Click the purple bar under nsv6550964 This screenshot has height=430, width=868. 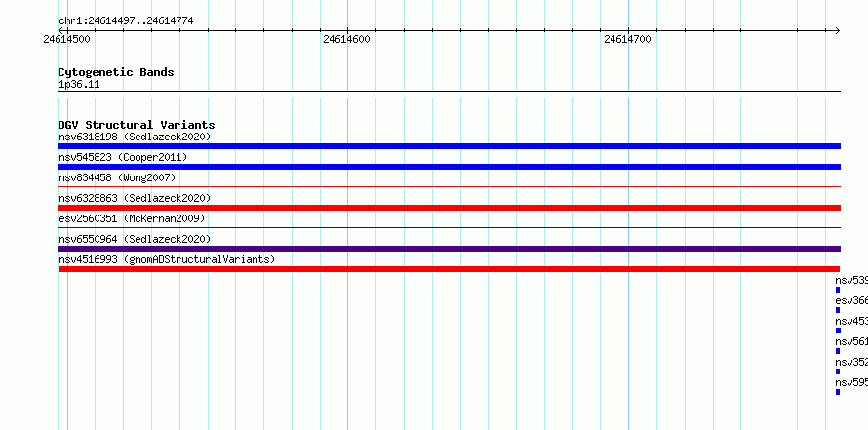tap(449, 249)
